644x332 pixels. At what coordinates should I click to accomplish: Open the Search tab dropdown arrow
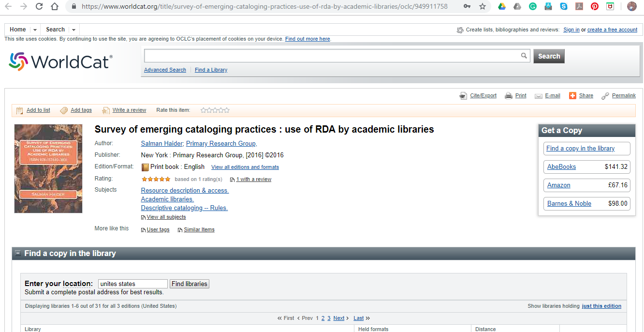[73, 29]
